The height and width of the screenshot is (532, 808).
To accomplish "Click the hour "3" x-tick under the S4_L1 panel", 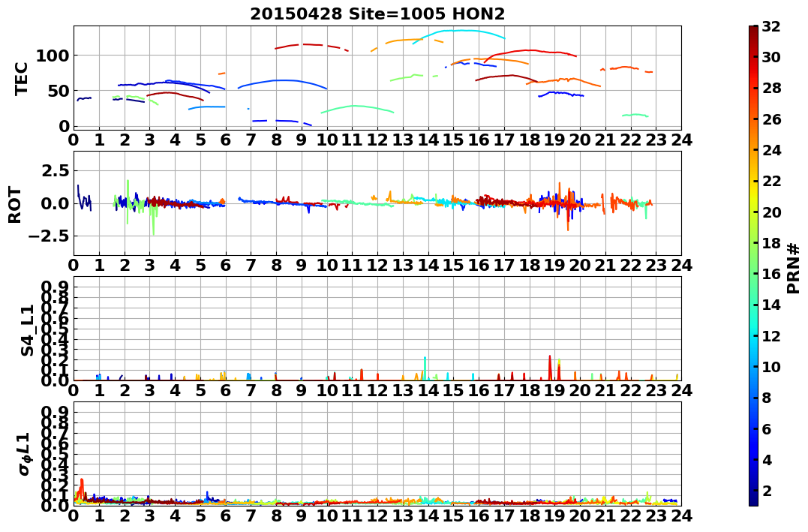I will coord(150,390).
